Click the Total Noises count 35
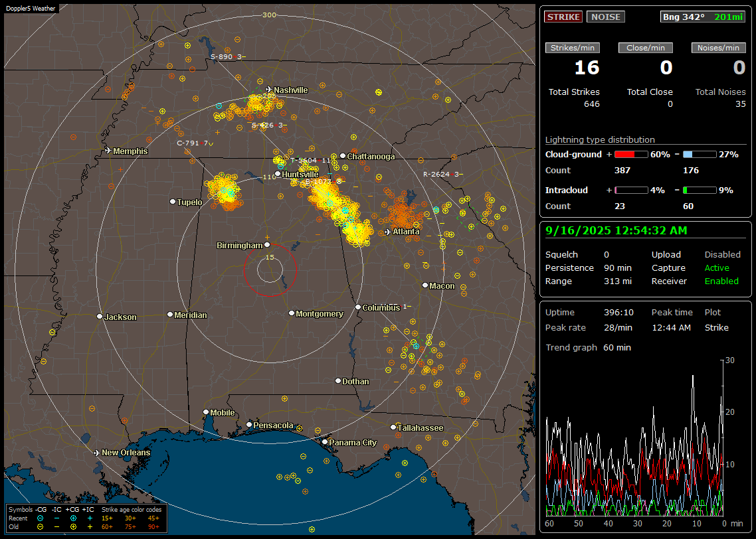This screenshot has width=756, height=539. (741, 104)
